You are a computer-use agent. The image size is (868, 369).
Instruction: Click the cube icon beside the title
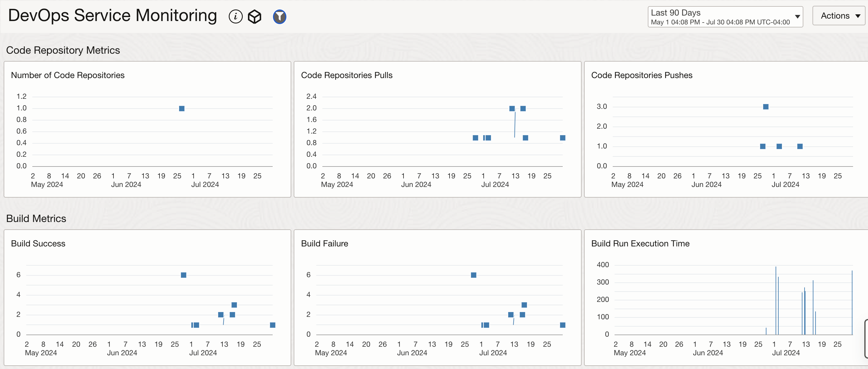click(254, 16)
